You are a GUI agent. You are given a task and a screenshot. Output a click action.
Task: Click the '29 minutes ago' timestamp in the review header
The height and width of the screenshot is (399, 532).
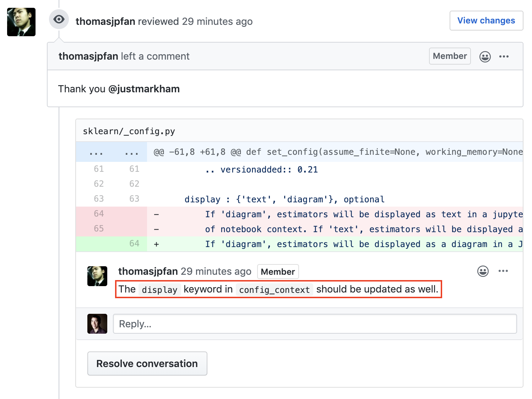(217, 21)
